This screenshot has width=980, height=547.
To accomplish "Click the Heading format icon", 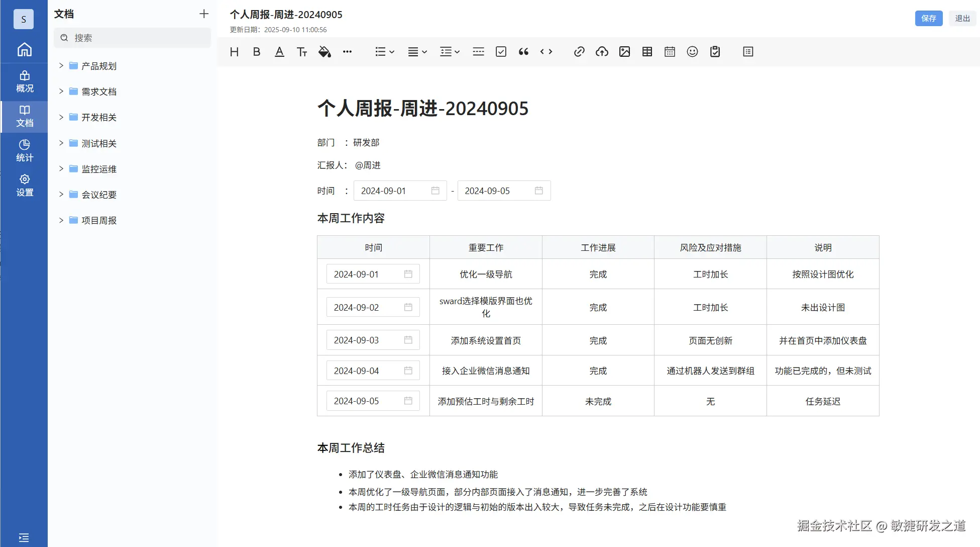I will pyautogui.click(x=234, y=52).
